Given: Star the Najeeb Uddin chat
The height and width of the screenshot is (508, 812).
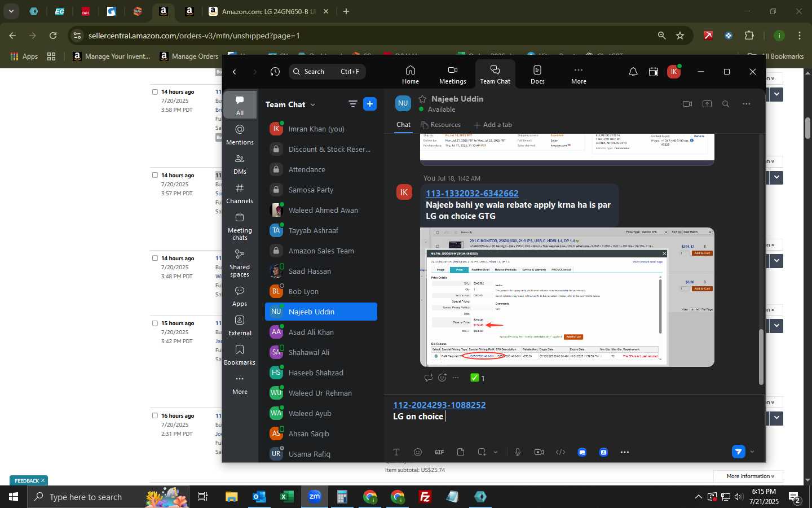Looking at the screenshot, I should pyautogui.click(x=422, y=99).
